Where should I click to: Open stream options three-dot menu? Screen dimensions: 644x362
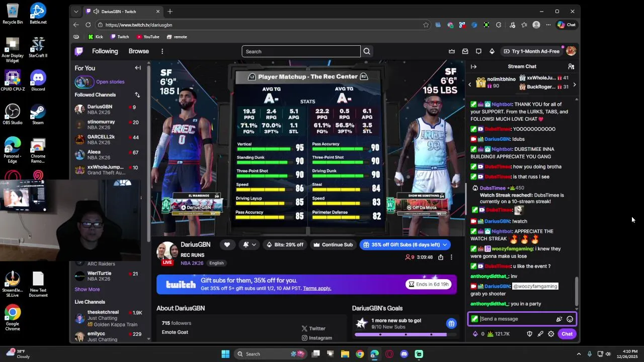[451, 257]
